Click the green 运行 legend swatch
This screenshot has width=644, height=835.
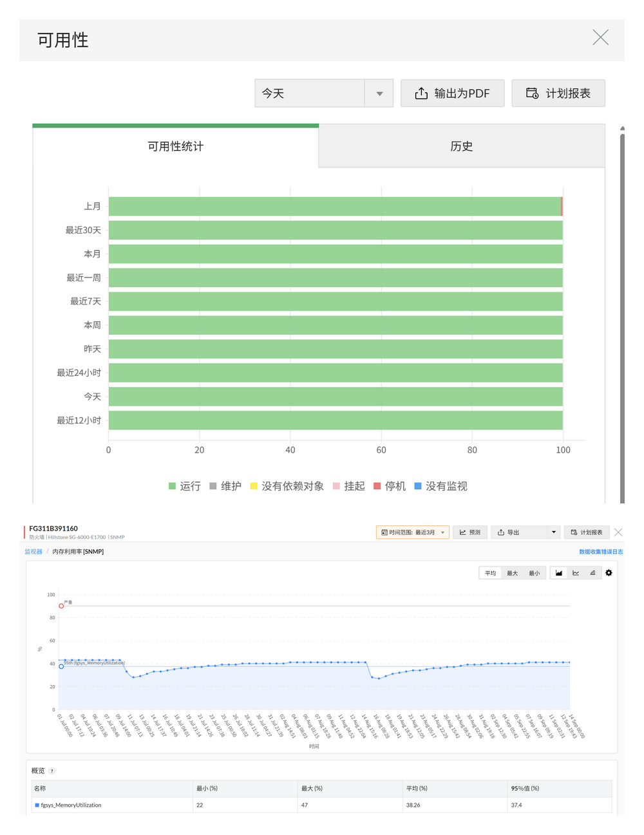pos(172,486)
